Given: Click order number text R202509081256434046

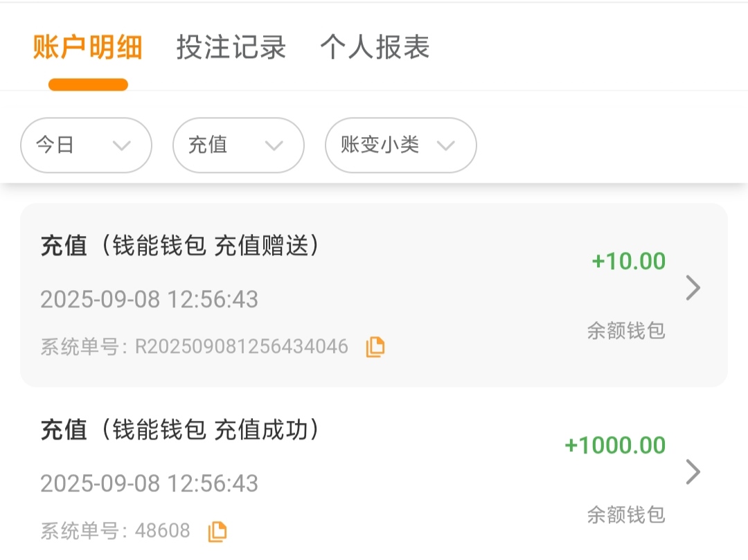Looking at the screenshot, I should pyautogui.click(x=241, y=346).
